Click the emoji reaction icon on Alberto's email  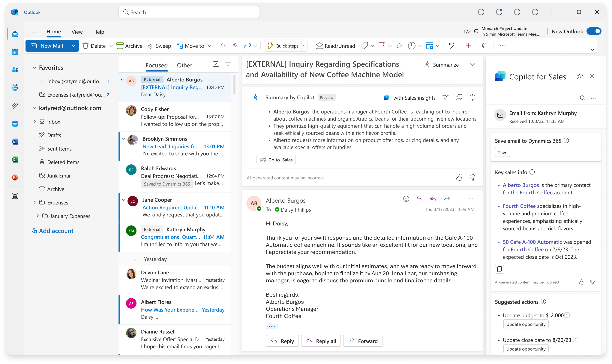coord(406,199)
